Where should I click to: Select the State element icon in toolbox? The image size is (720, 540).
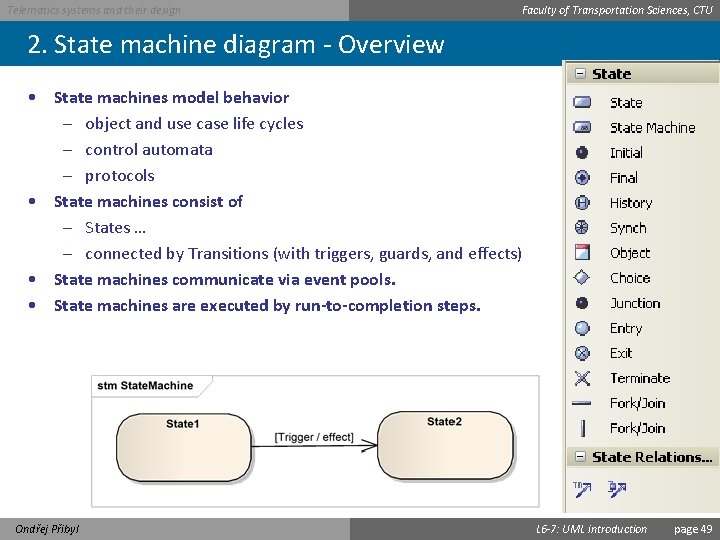click(x=582, y=102)
